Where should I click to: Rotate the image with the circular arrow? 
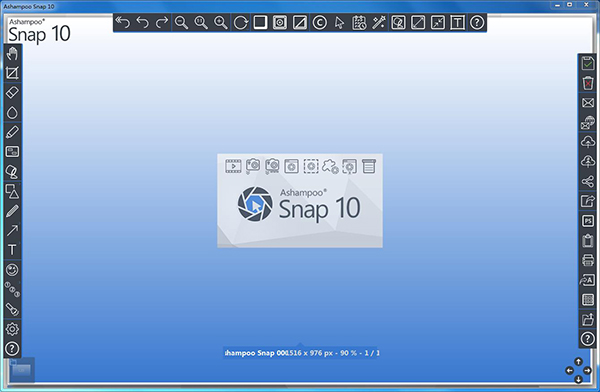pos(240,23)
